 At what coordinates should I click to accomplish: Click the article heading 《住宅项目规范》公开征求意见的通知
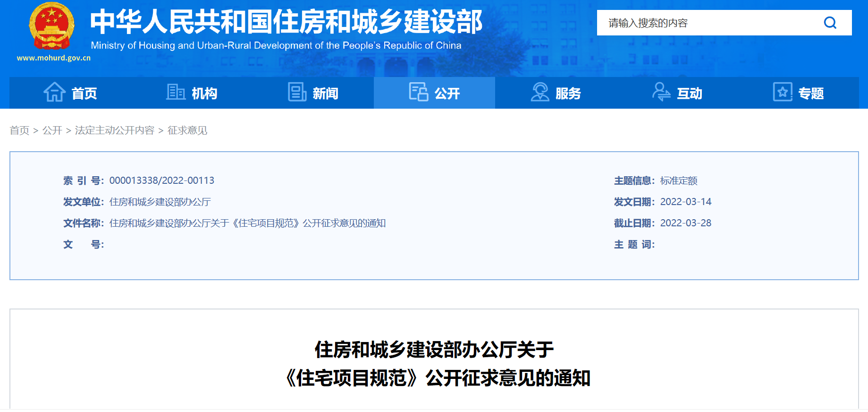coord(437,378)
